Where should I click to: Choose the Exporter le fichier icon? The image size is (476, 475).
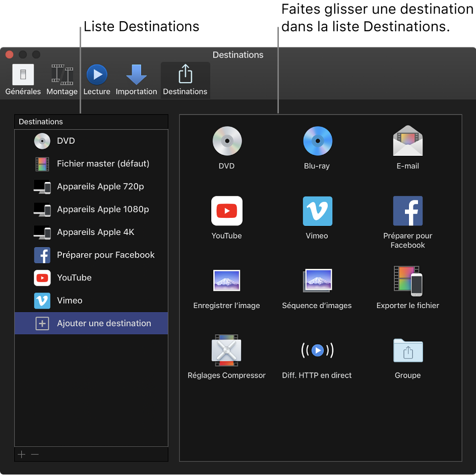407,280
